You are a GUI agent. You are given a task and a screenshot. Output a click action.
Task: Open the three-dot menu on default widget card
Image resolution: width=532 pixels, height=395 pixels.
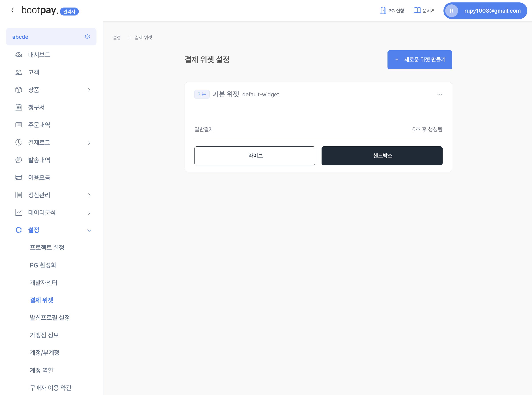[439, 94]
